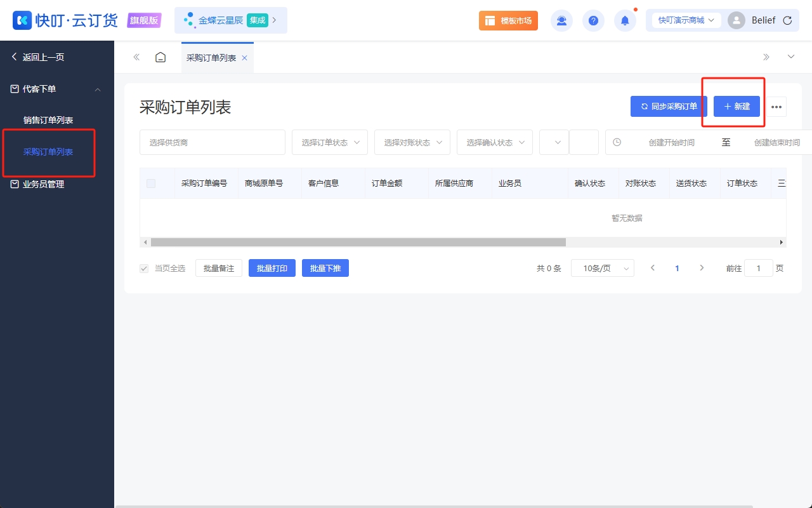
Task: Click the 批量下推 button
Action: pos(325,268)
